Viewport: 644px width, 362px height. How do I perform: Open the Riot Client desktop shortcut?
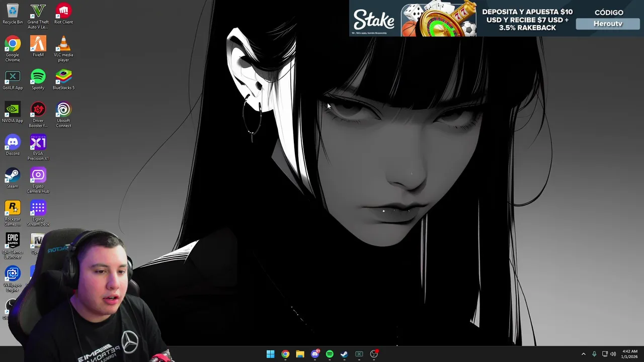click(x=63, y=14)
